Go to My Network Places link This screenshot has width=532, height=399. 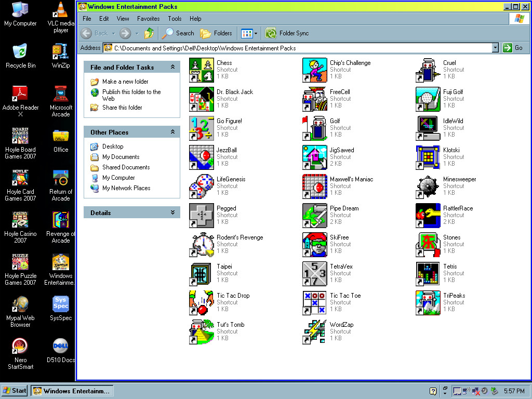click(x=126, y=188)
